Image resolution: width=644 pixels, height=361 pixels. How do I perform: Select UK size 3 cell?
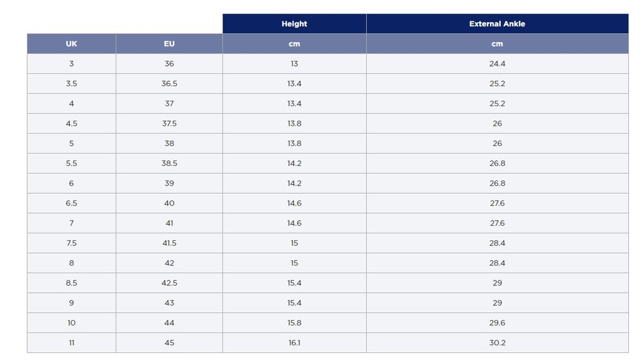click(x=72, y=64)
